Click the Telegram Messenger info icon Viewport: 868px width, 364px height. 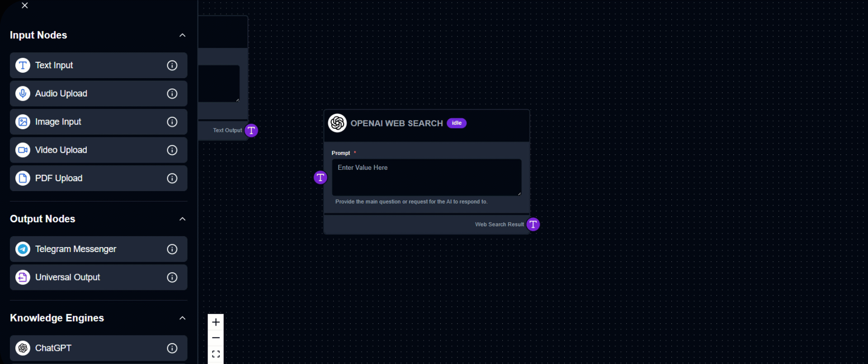172,249
